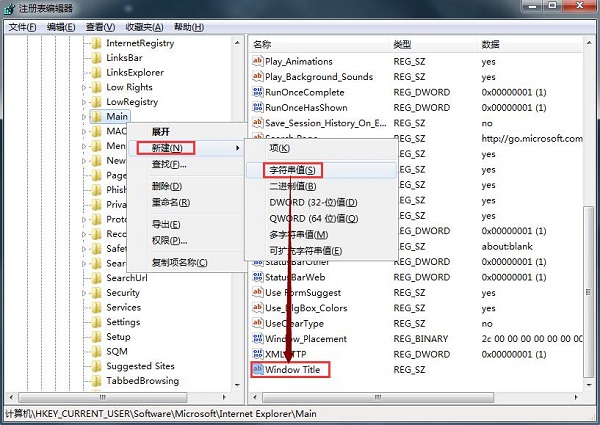Image resolution: width=600 pixels, height=425 pixels.
Task: Click 复制项名称(C) in context menu
Action: 179,263
